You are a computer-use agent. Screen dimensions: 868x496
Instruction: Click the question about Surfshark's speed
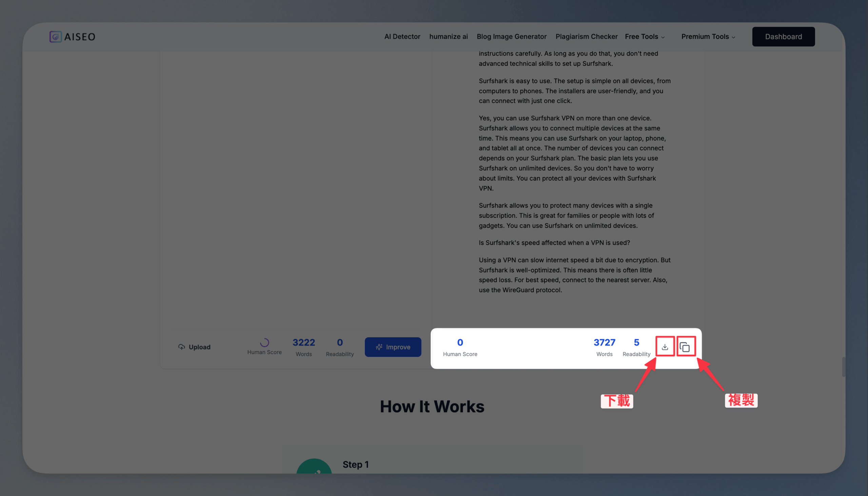pyautogui.click(x=554, y=242)
